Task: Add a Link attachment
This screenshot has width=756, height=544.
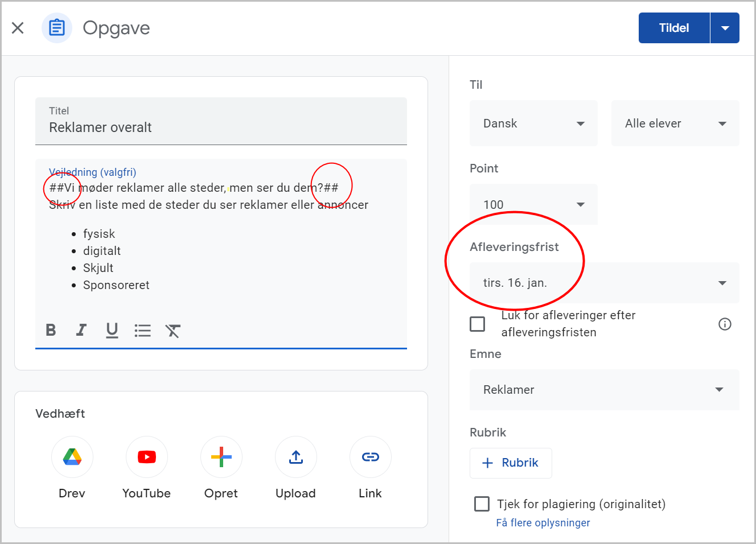Action: (371, 457)
